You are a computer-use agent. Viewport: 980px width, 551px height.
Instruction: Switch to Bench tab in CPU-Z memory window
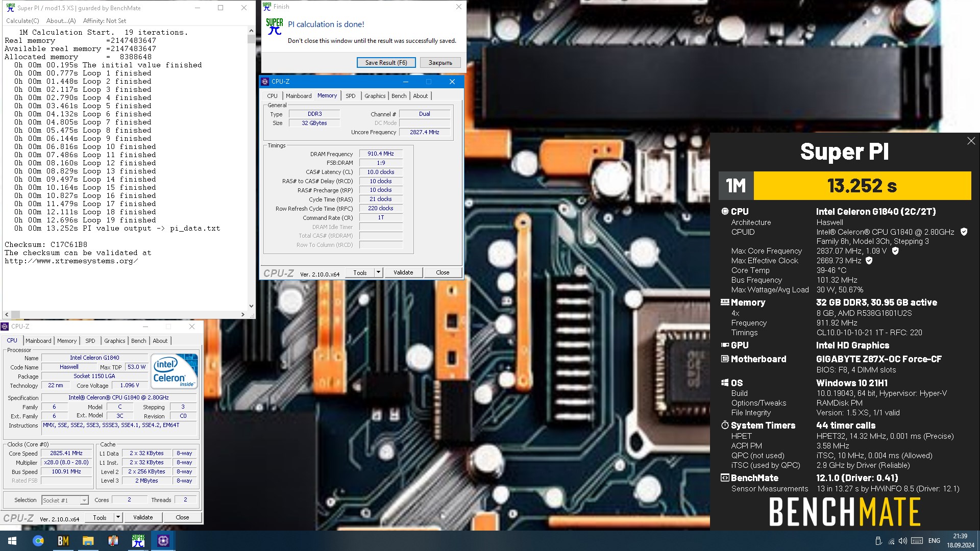tap(399, 96)
